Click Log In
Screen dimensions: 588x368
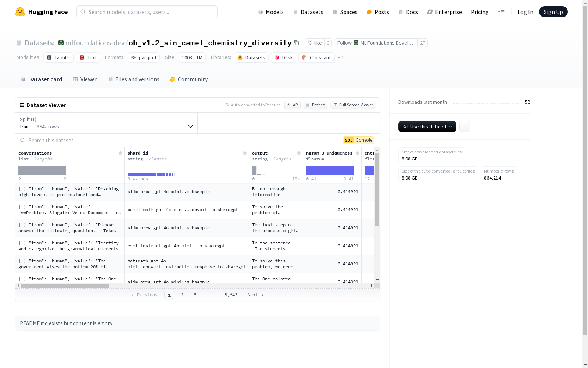click(525, 12)
